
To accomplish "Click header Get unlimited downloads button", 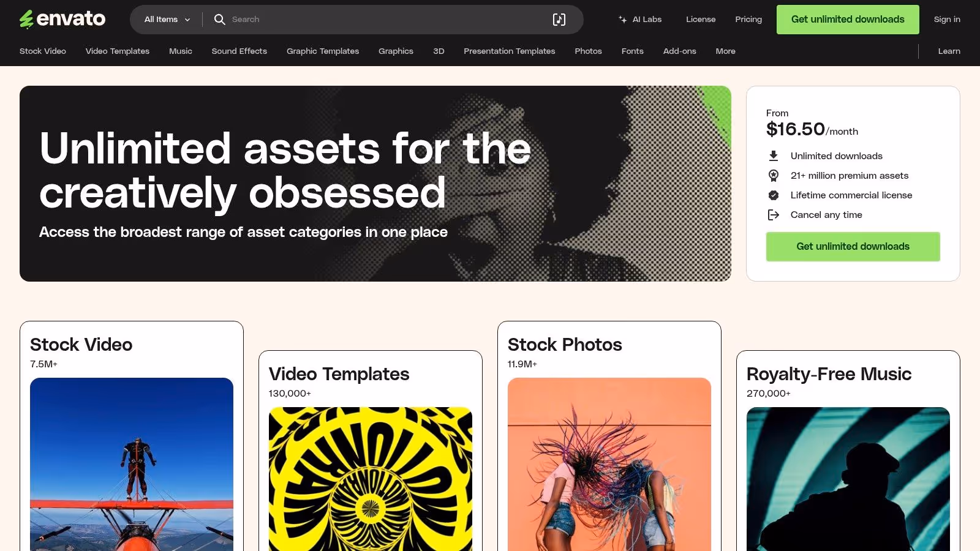I will pyautogui.click(x=848, y=20).
